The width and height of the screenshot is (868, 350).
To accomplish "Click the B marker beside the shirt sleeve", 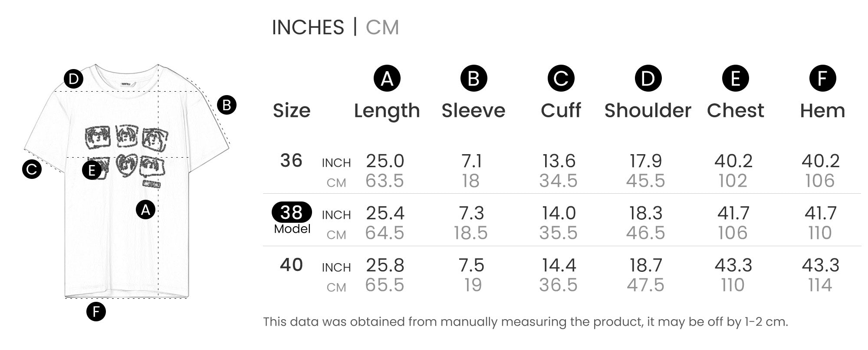I will (x=227, y=105).
